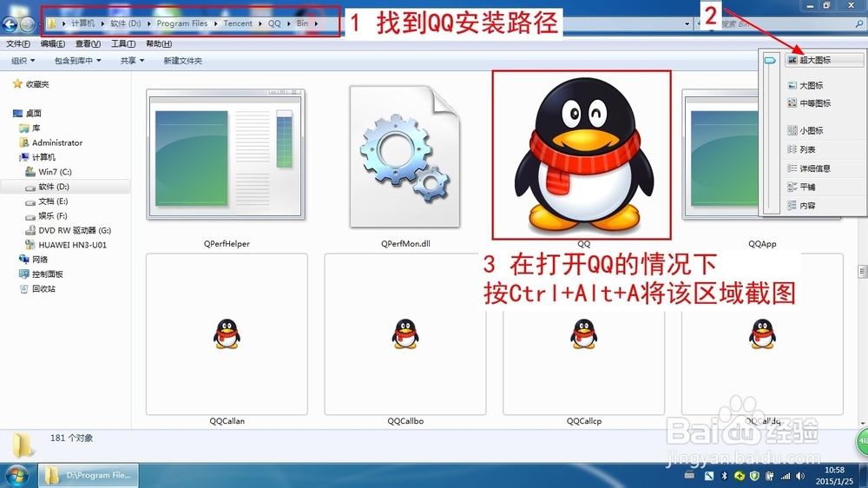868x488 pixels.
Task: Click the Back navigation arrow button
Action: click(10, 23)
